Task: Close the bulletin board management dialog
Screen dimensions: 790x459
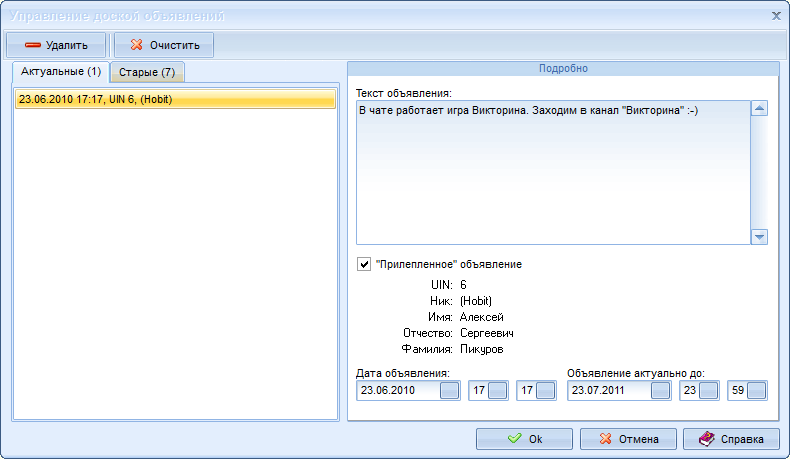Action: coord(776,16)
